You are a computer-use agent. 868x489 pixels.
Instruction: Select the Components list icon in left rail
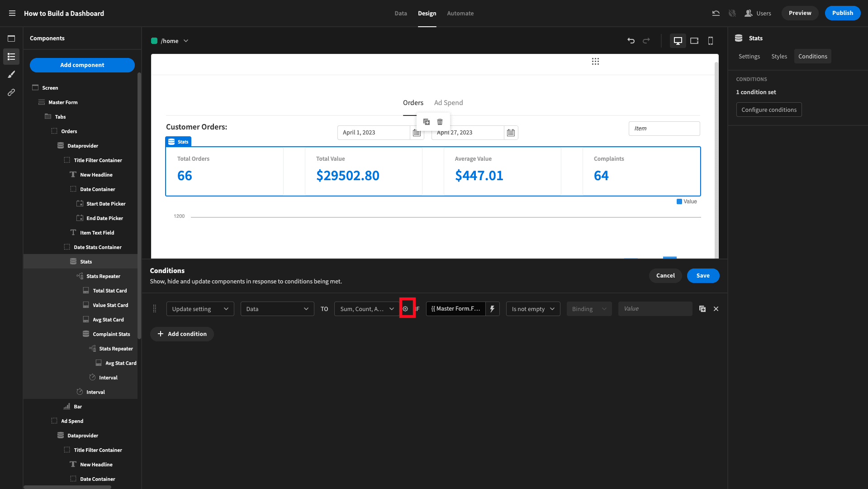(11, 57)
